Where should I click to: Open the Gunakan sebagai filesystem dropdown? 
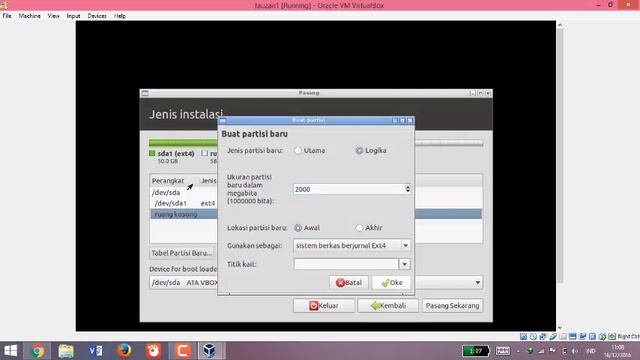[x=351, y=245]
